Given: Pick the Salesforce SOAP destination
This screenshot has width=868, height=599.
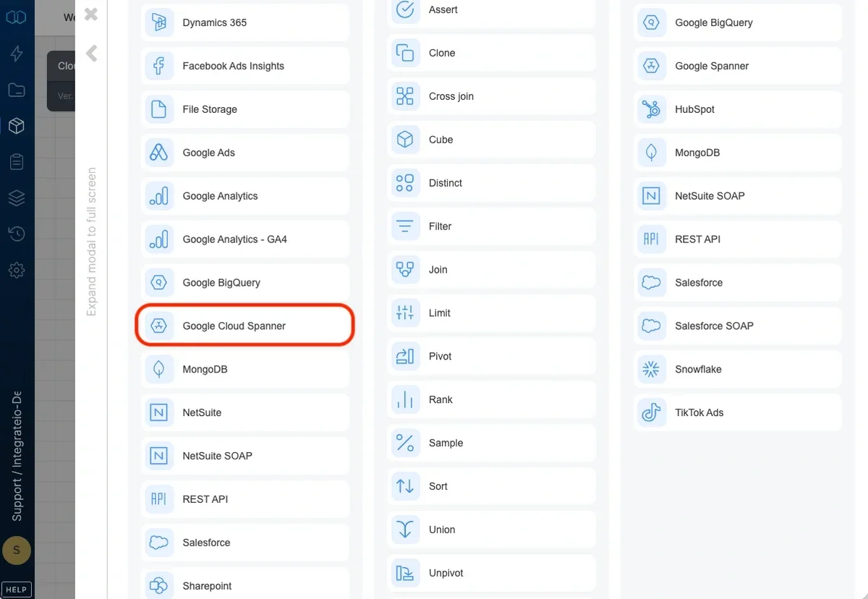Looking at the screenshot, I should 738,326.
